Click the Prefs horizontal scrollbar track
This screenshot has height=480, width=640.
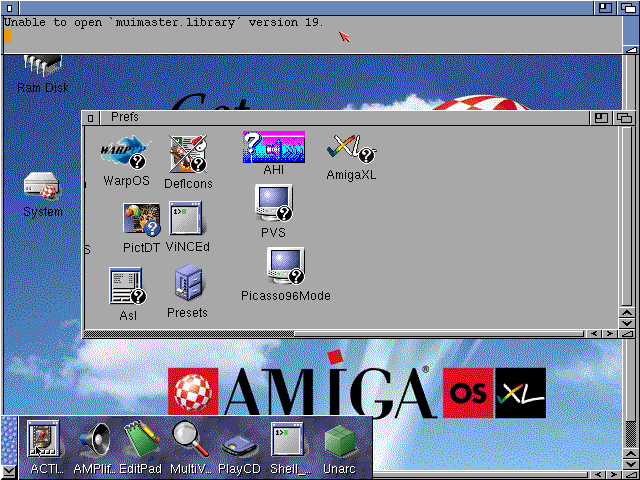pyautogui.click(x=334, y=334)
